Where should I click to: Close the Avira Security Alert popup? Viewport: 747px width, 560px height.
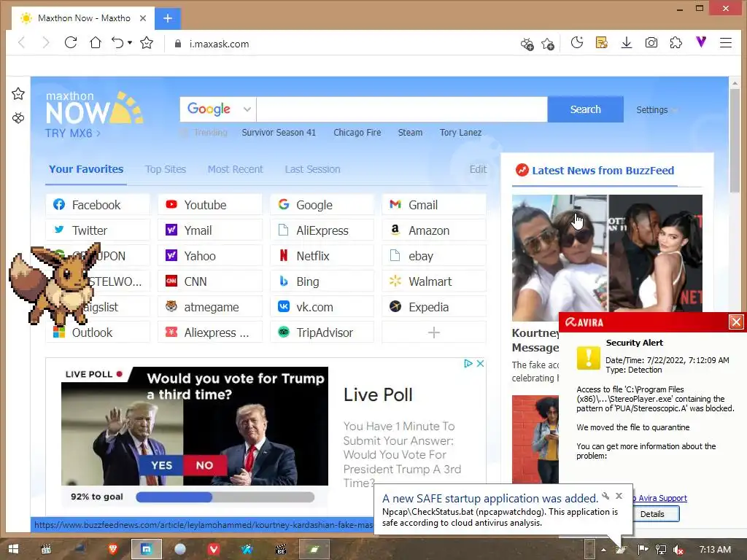coord(736,322)
